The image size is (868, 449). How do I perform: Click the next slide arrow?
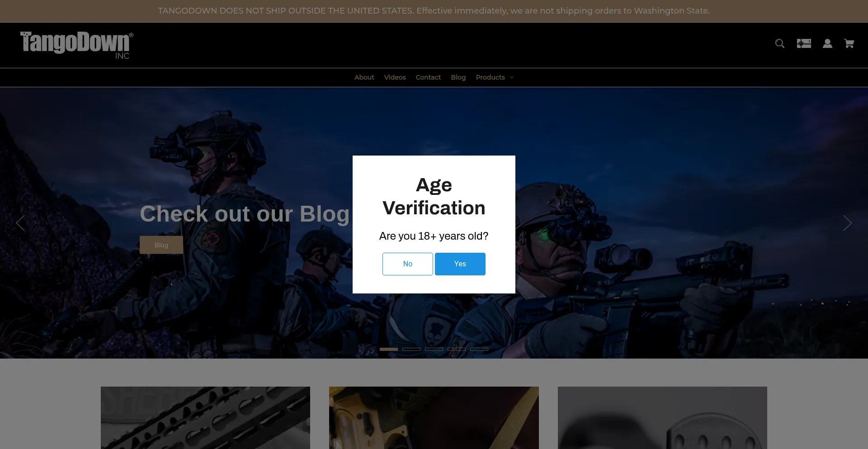click(x=847, y=223)
